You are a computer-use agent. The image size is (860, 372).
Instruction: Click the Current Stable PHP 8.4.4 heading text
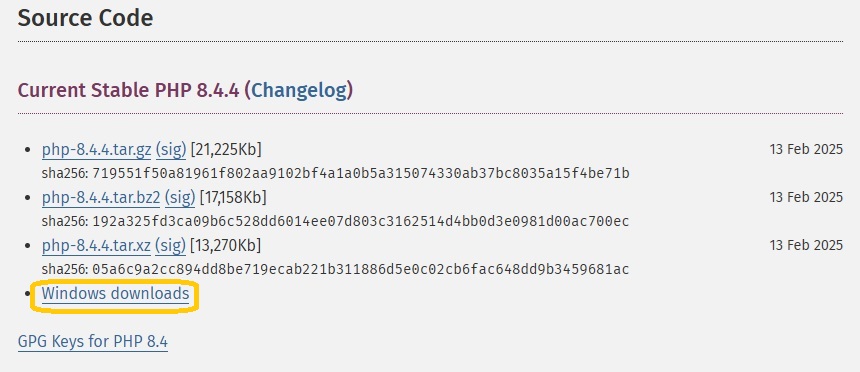coord(128,90)
